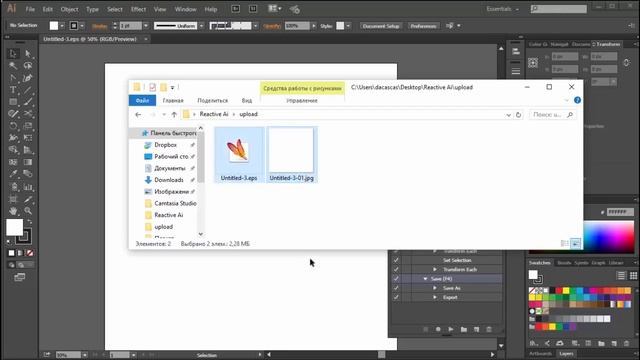Open the Explorer address bar history dropdown

(x=509, y=115)
